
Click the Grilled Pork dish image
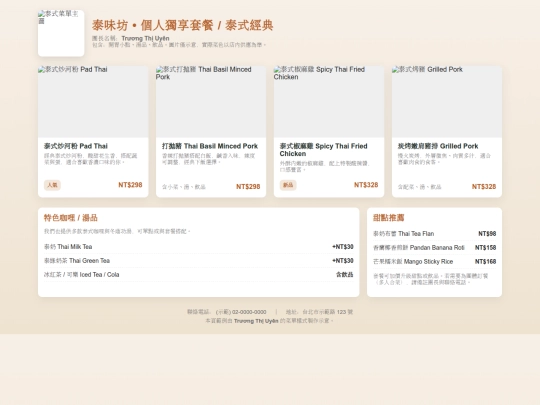447,102
